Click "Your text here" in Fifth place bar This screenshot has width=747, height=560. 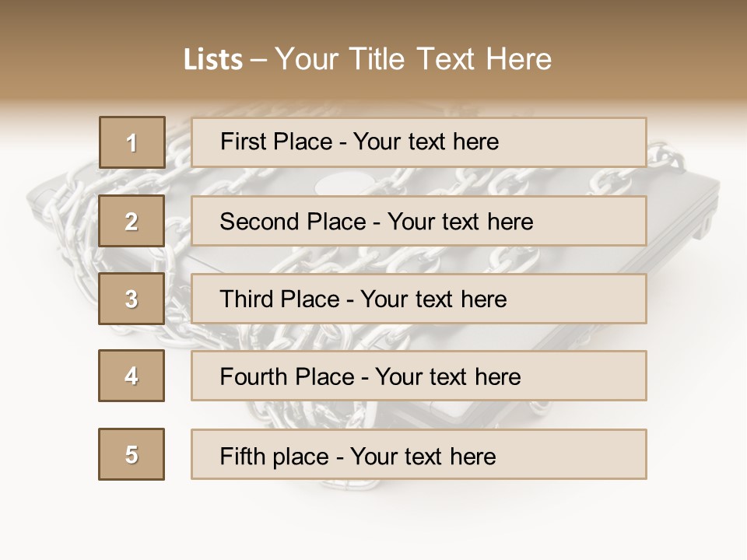click(423, 456)
